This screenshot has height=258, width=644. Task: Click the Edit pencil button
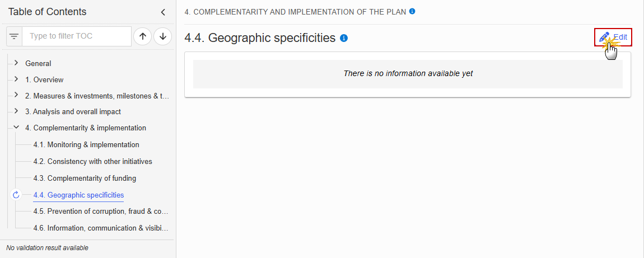tap(613, 37)
